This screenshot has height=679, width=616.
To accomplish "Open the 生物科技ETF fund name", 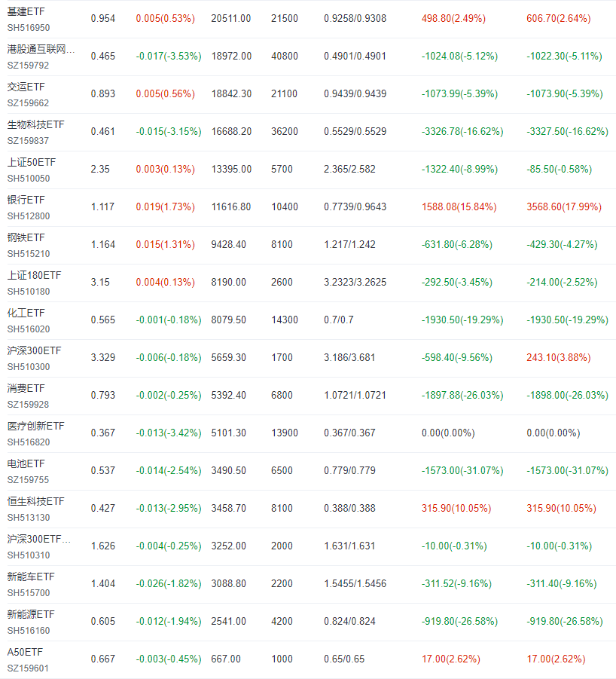I will click(36, 124).
